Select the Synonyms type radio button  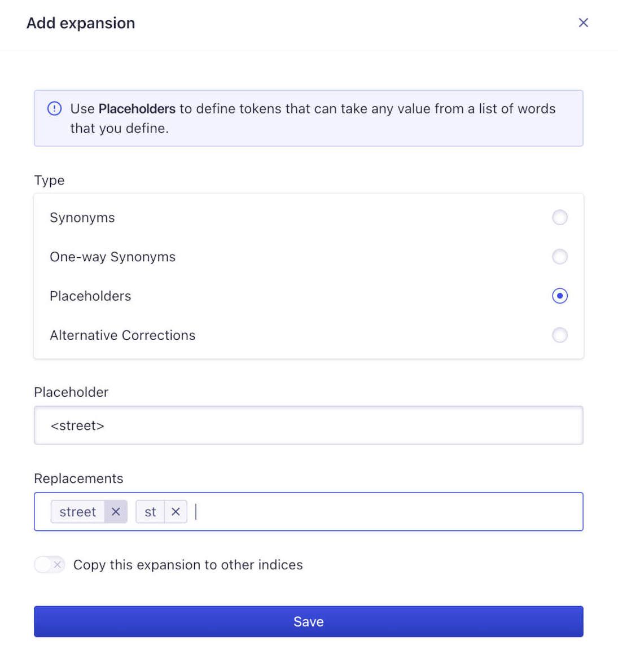[559, 217]
